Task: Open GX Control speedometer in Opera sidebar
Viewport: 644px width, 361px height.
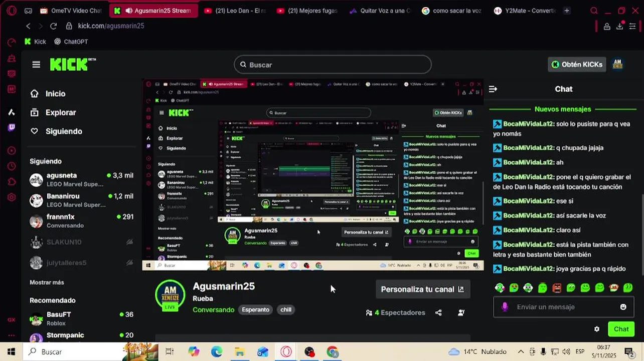Action: pyautogui.click(x=12, y=42)
